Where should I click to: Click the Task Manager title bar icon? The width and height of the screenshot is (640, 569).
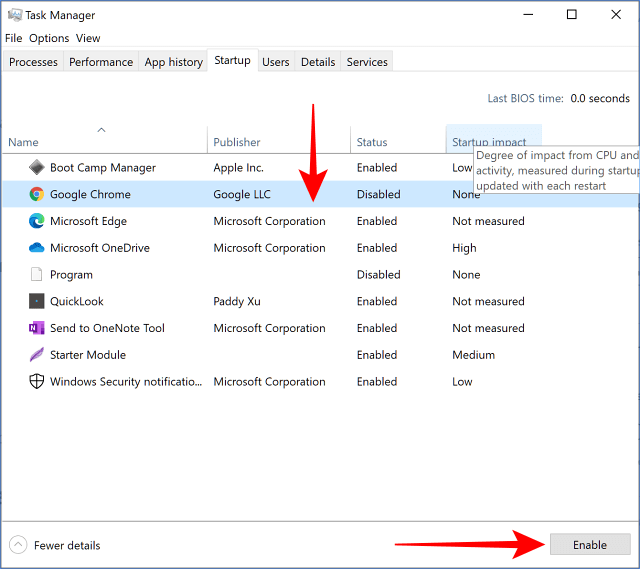point(15,15)
